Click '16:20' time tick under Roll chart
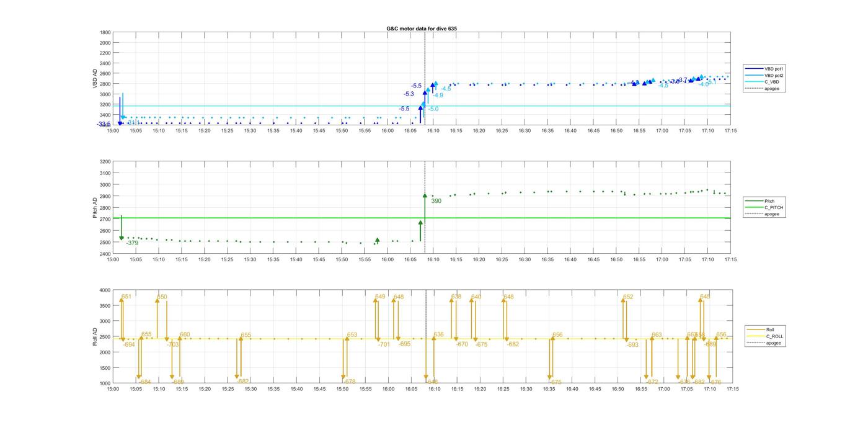This screenshot has width=868, height=430. pos(480,389)
